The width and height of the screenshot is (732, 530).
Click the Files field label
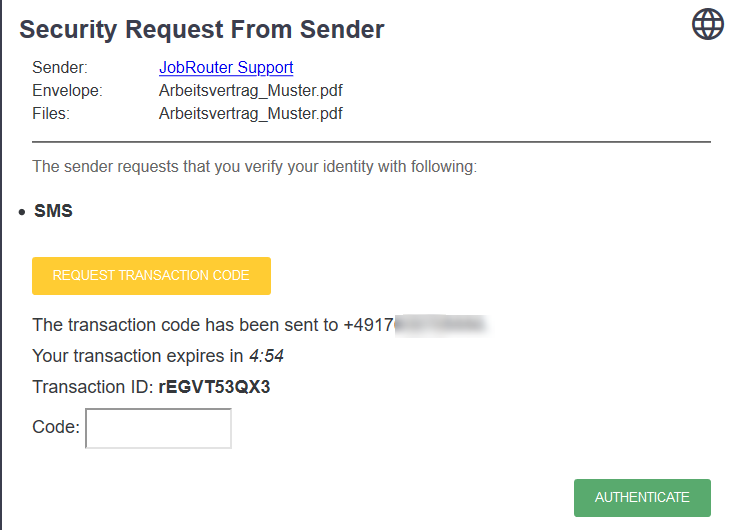click(51, 113)
